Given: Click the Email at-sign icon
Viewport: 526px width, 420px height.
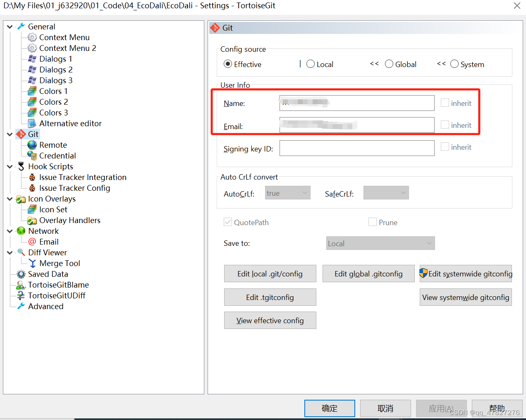Looking at the screenshot, I should click(32, 242).
